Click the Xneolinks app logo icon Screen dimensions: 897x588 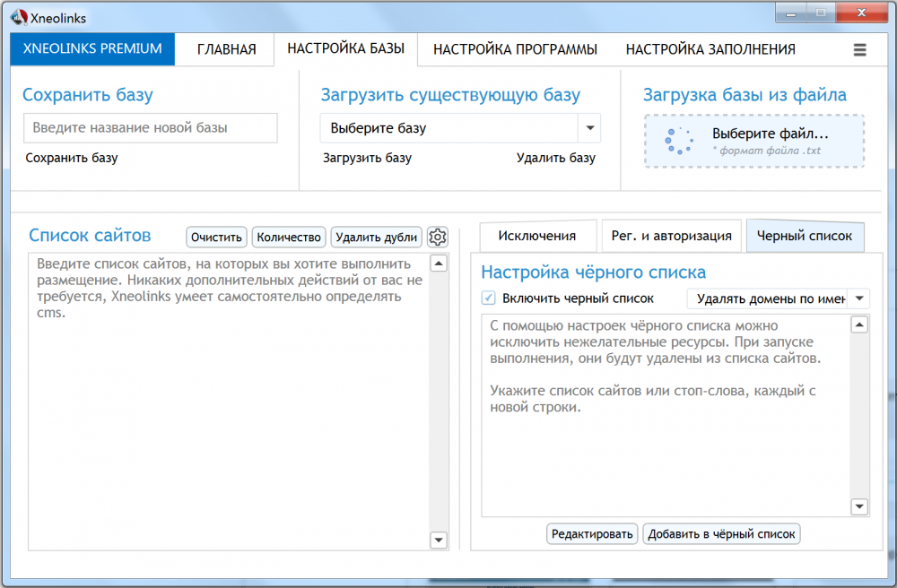pos(19,18)
